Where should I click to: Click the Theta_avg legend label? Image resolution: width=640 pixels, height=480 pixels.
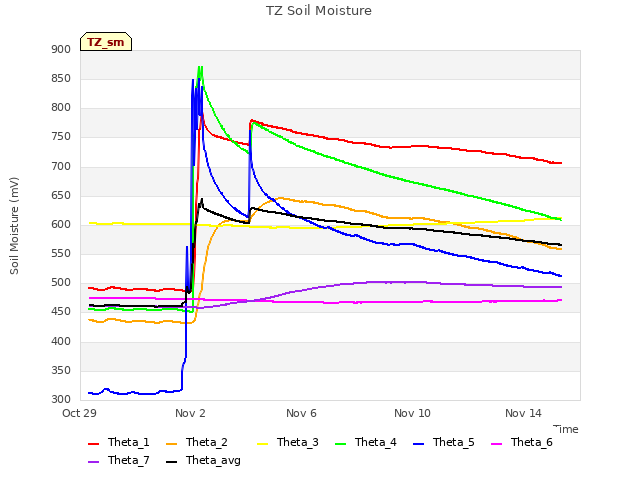[213, 460]
